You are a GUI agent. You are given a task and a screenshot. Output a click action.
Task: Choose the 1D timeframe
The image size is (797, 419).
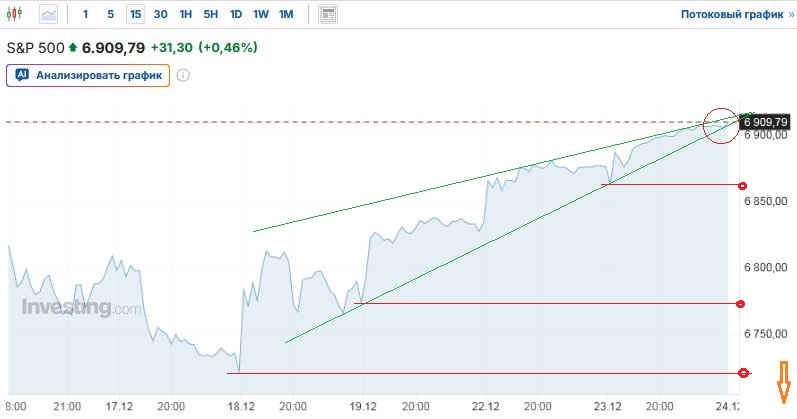(235, 15)
